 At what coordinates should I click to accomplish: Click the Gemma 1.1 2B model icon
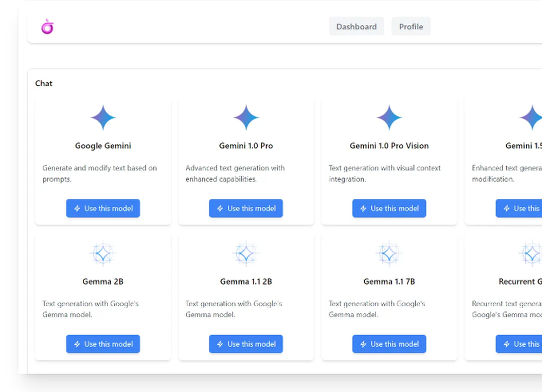(246, 253)
